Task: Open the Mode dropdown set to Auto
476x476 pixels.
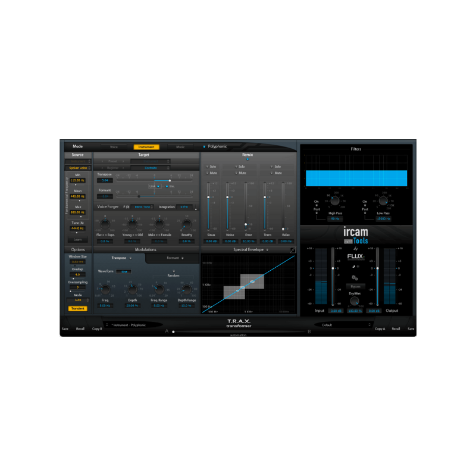Action: pos(79,300)
